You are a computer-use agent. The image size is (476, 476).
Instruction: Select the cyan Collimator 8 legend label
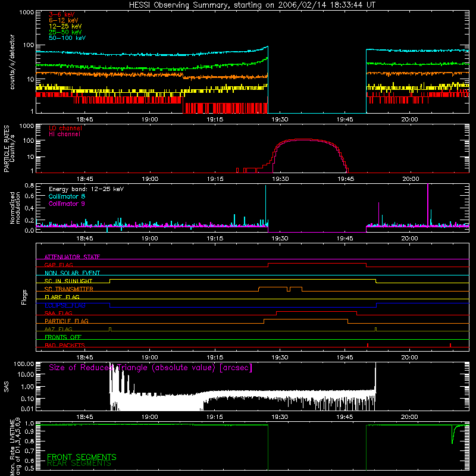pos(67,196)
